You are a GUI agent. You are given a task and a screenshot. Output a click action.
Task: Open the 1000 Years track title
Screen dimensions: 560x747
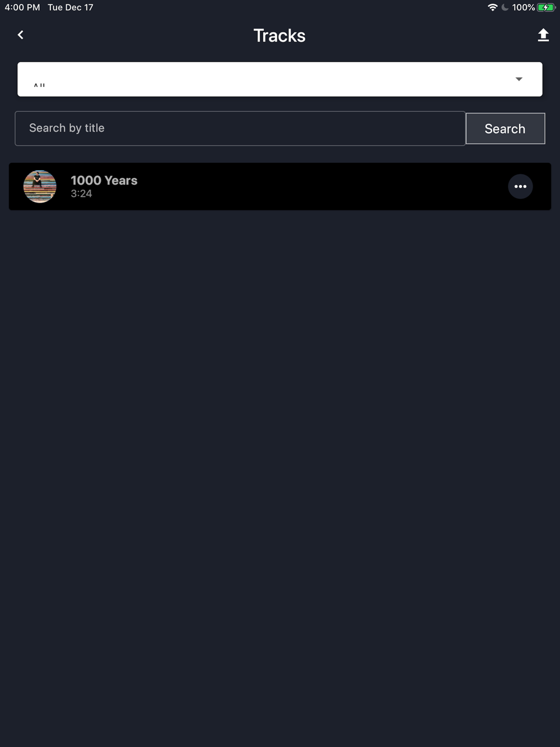pos(104,180)
